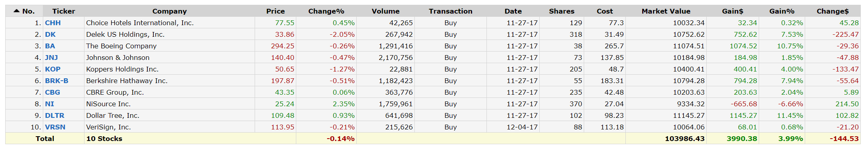Open the NI ticker link

click(x=50, y=104)
